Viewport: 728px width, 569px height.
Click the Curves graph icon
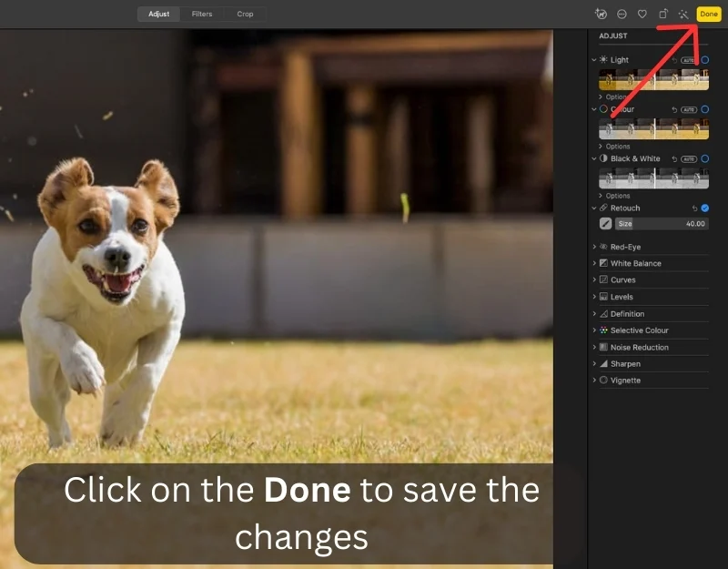click(603, 279)
